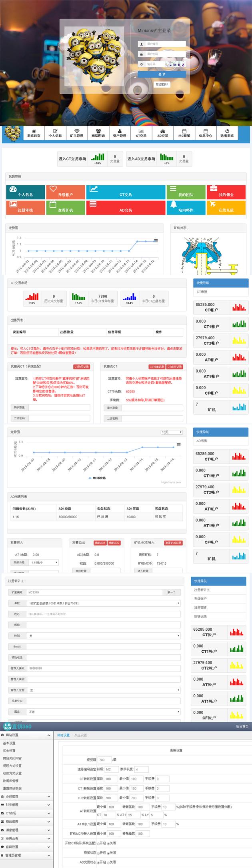Screen dimensions: 252x868
Task: Open the 我的佣金 briefcase tile
Action: 226,192
